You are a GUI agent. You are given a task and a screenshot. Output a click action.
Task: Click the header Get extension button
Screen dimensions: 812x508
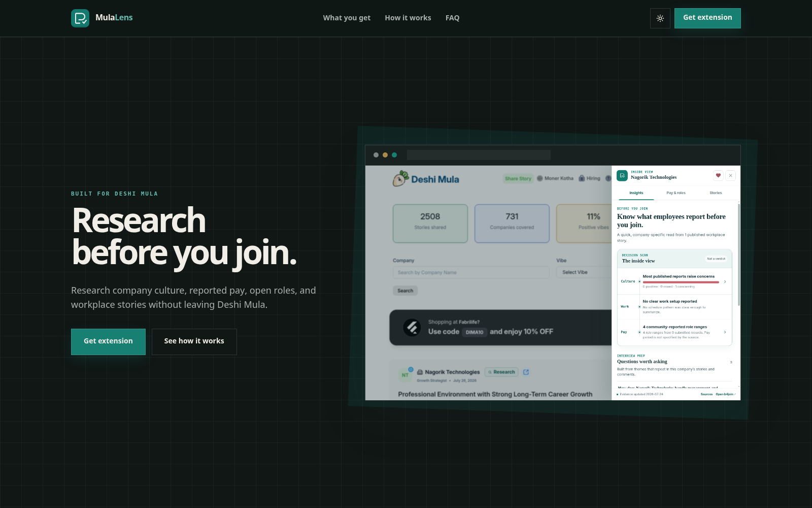tap(707, 18)
